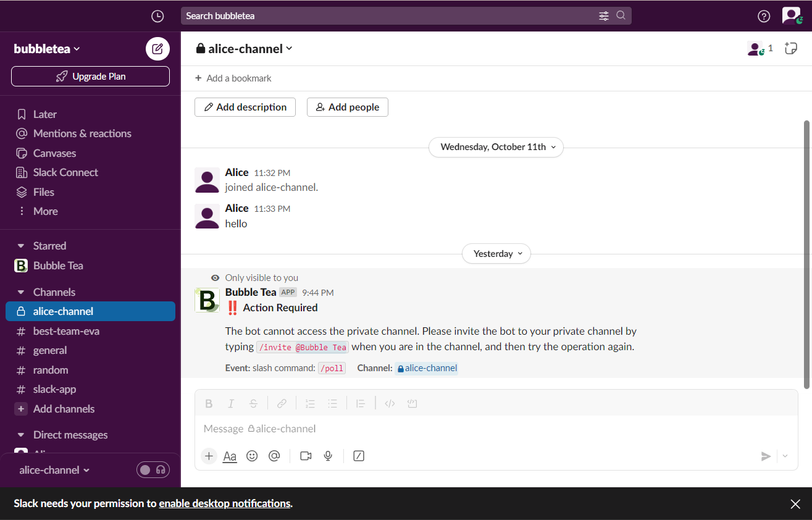Screen dimensions: 812x520
Task: Apply italic formatting
Action: point(231,404)
